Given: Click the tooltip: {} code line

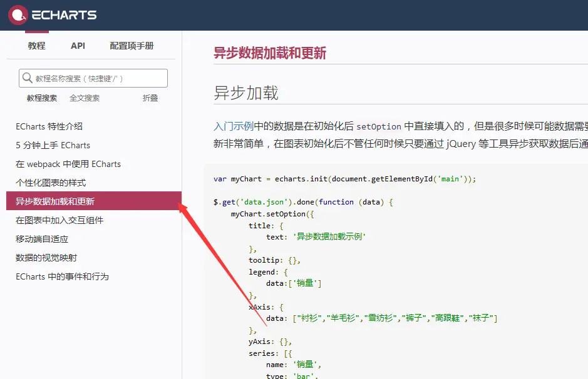Looking at the screenshot, I should point(274,260).
